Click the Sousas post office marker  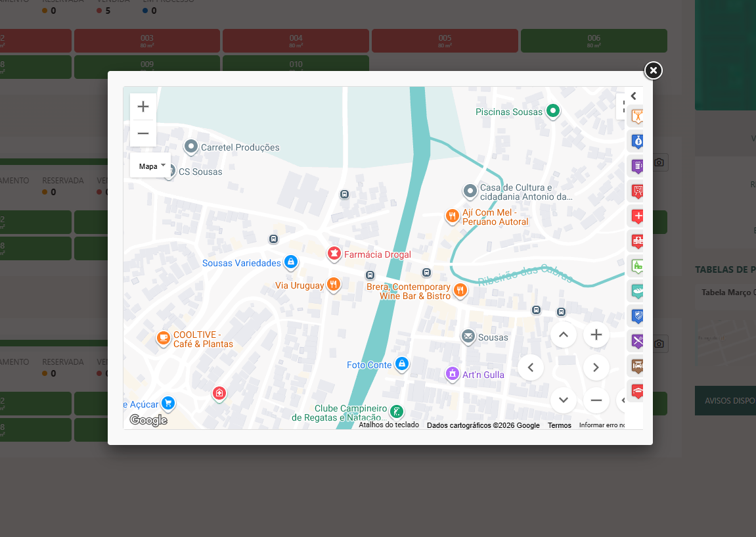(468, 336)
